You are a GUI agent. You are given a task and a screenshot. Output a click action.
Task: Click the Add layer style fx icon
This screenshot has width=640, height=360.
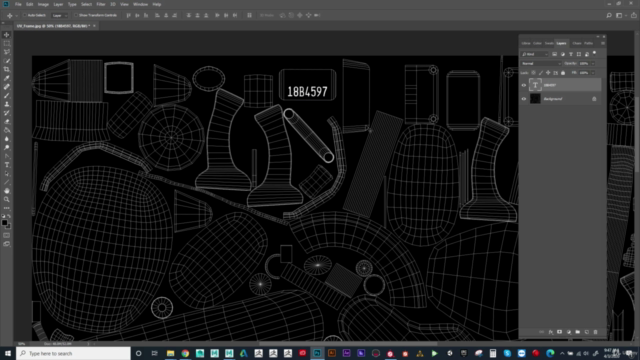point(551,332)
